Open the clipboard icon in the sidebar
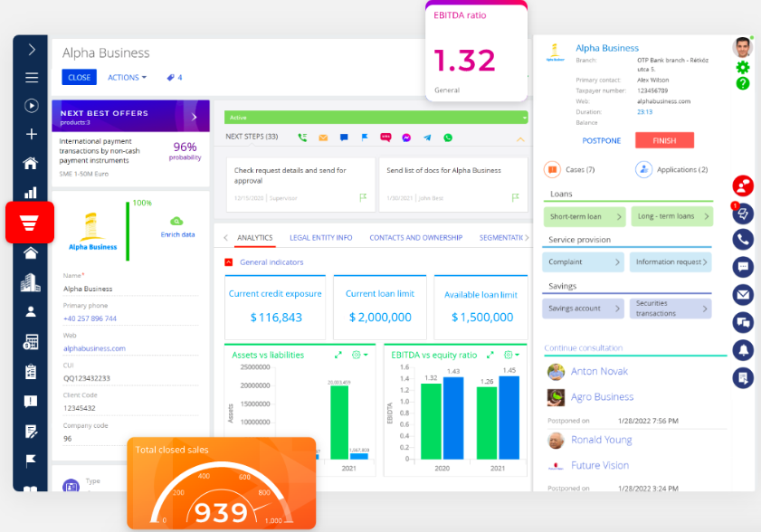The image size is (761, 532). click(x=31, y=372)
